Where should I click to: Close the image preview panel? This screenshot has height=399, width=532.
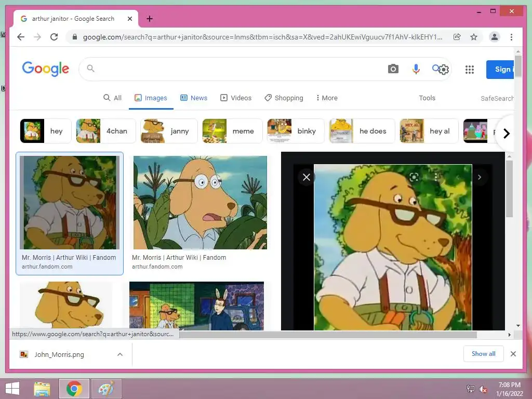[x=307, y=177]
